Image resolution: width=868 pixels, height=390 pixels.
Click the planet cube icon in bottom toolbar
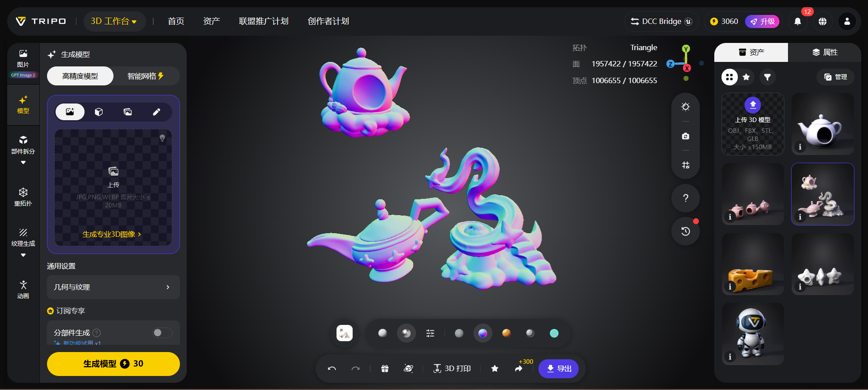(408, 369)
